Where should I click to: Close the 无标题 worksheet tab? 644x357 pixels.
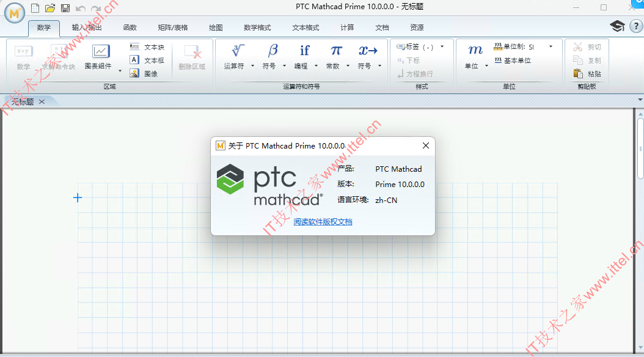tap(42, 101)
